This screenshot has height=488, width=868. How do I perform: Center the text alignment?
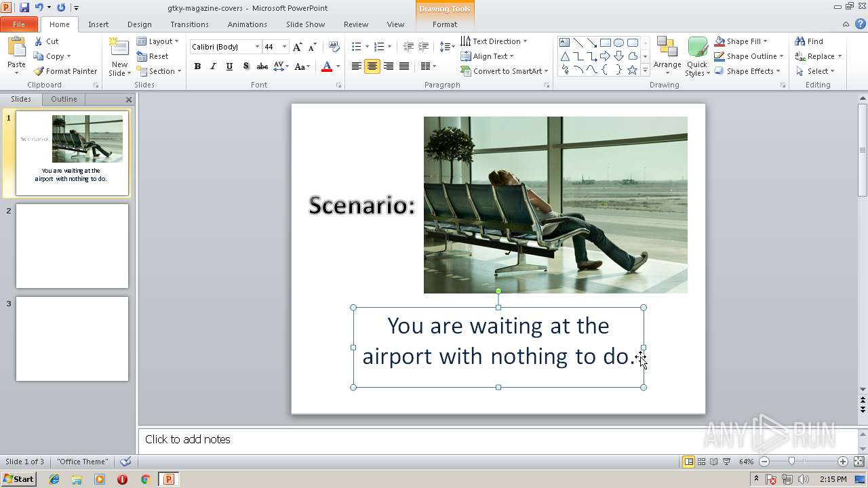point(372,66)
